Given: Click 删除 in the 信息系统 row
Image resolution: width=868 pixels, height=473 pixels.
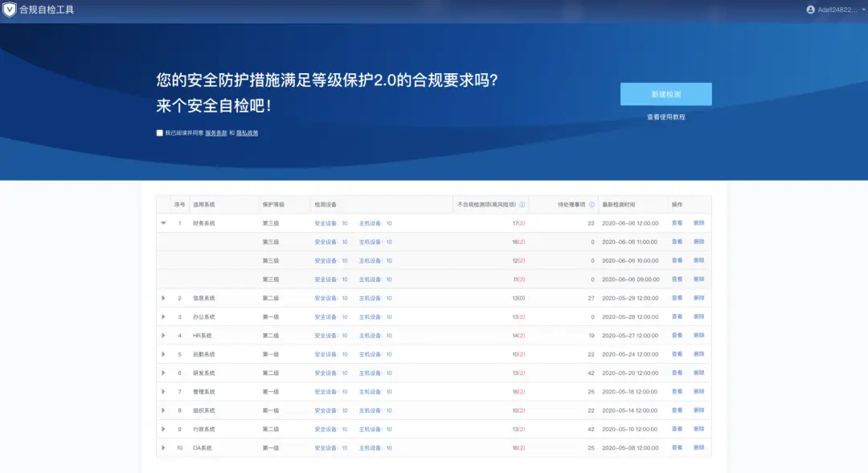Looking at the screenshot, I should click(x=698, y=298).
